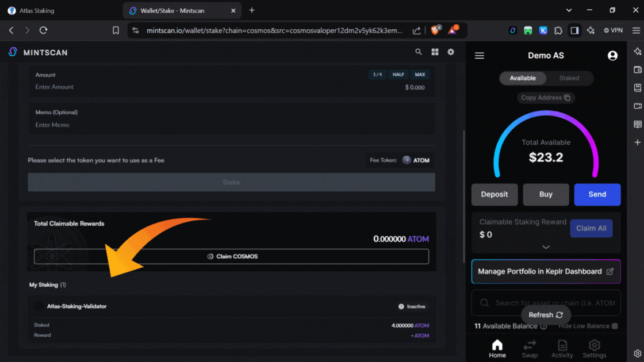The image size is (644, 362).
Task: Click the Mintscan search magnifier icon
Action: pos(419,52)
